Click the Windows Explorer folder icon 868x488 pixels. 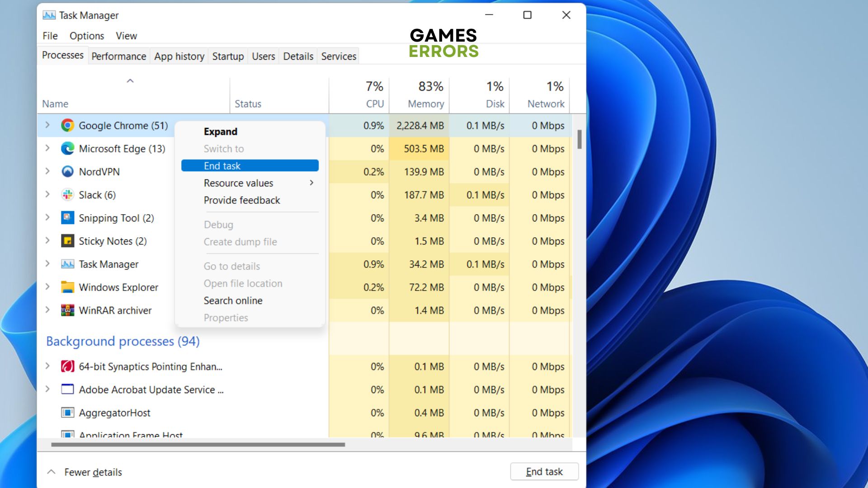click(67, 287)
